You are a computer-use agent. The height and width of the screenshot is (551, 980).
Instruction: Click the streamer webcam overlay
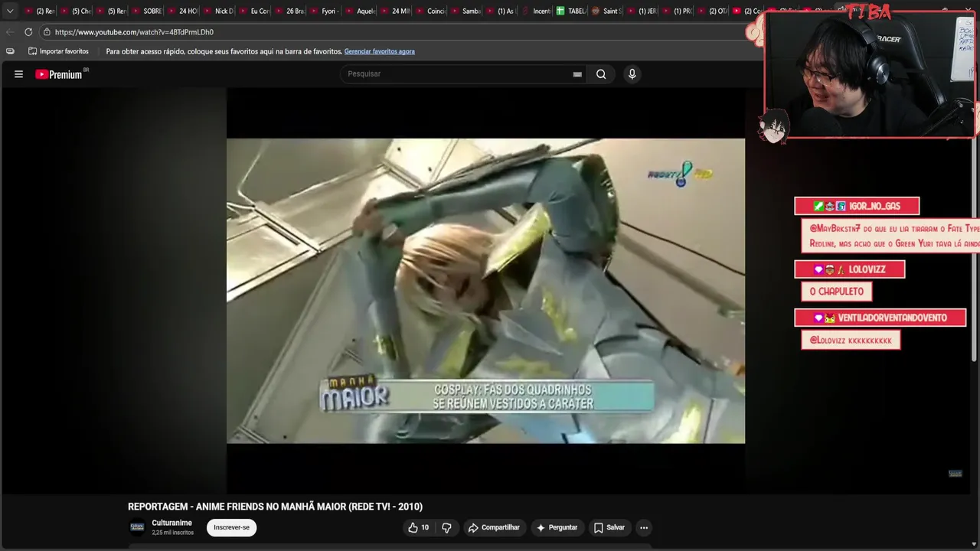(871, 74)
